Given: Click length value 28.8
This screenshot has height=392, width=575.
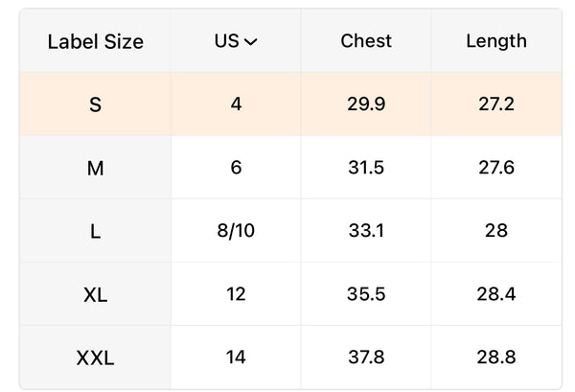Looking at the screenshot, I should [496, 357].
